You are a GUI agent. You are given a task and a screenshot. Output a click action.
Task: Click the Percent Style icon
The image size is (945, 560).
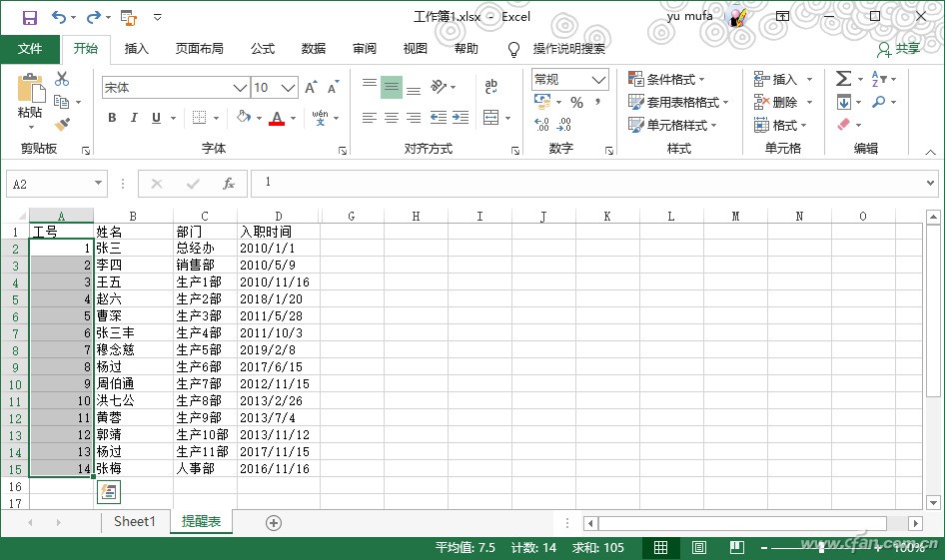tap(576, 103)
